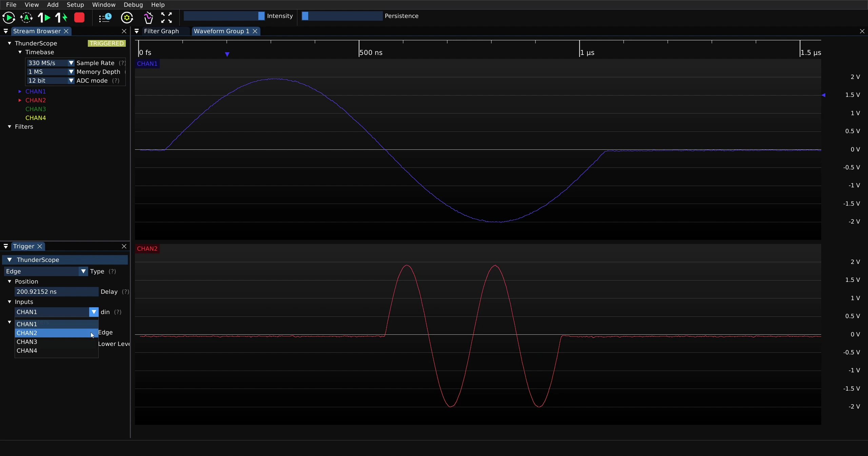Open the Sample Rate dropdown
The height and width of the screenshot is (456, 868).
tap(50, 63)
